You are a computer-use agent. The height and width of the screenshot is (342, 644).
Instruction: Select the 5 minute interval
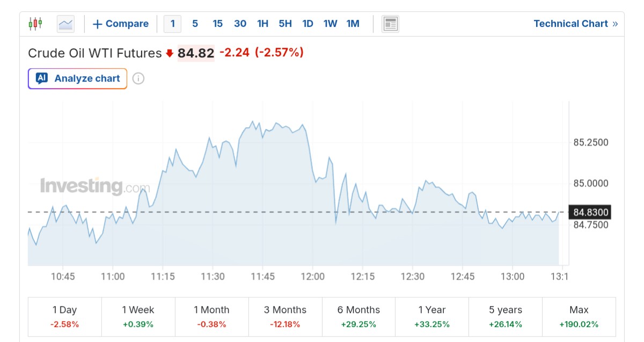tap(195, 24)
